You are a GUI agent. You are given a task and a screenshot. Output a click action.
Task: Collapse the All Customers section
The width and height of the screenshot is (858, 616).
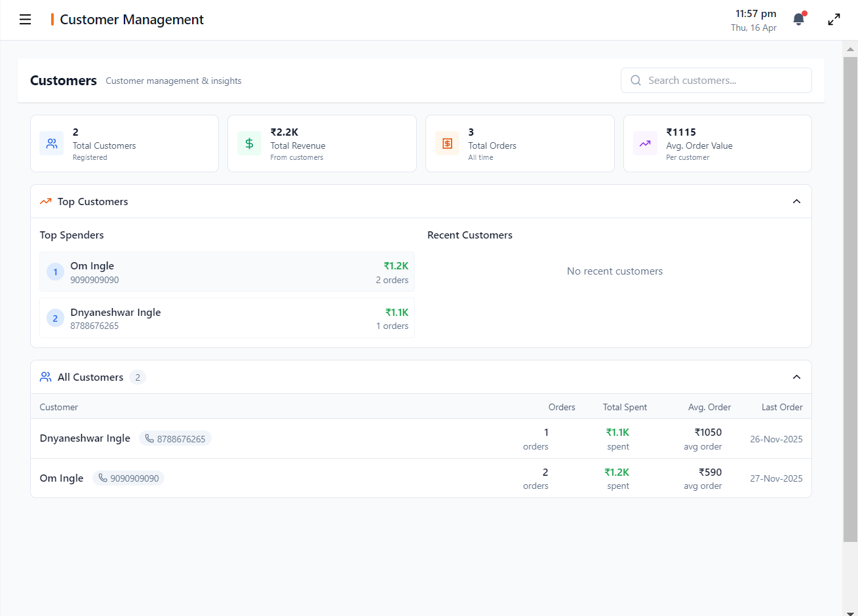(x=796, y=377)
